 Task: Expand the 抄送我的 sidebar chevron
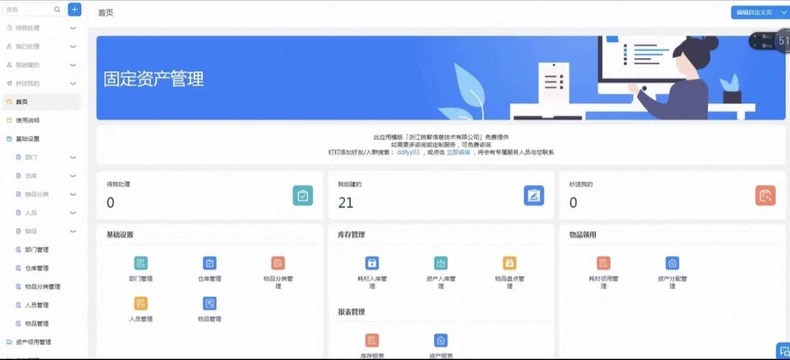tap(73, 84)
